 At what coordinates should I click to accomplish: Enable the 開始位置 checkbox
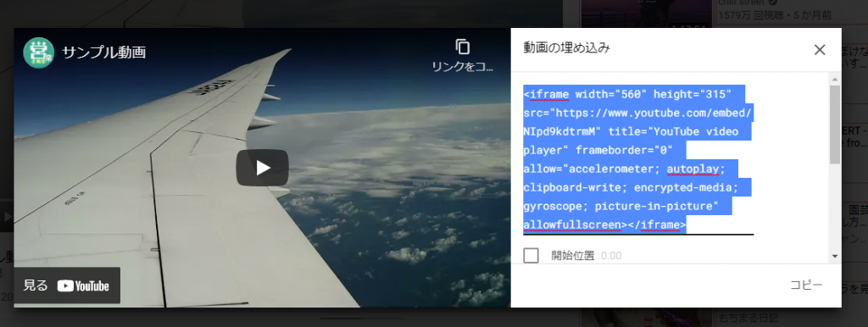531,256
